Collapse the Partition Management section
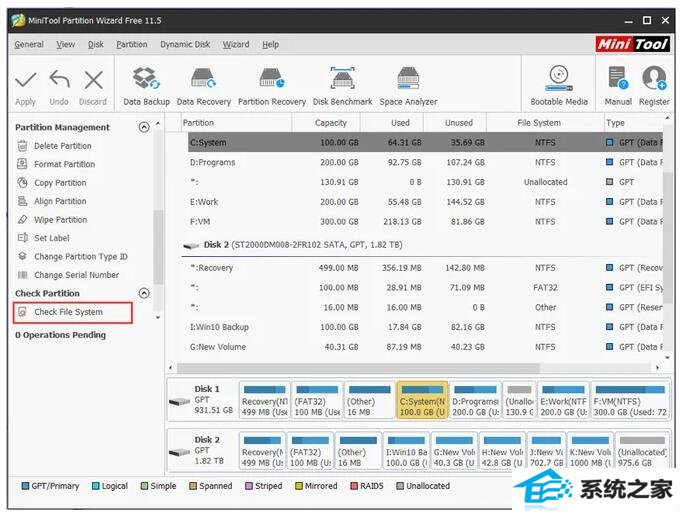 coord(144,127)
